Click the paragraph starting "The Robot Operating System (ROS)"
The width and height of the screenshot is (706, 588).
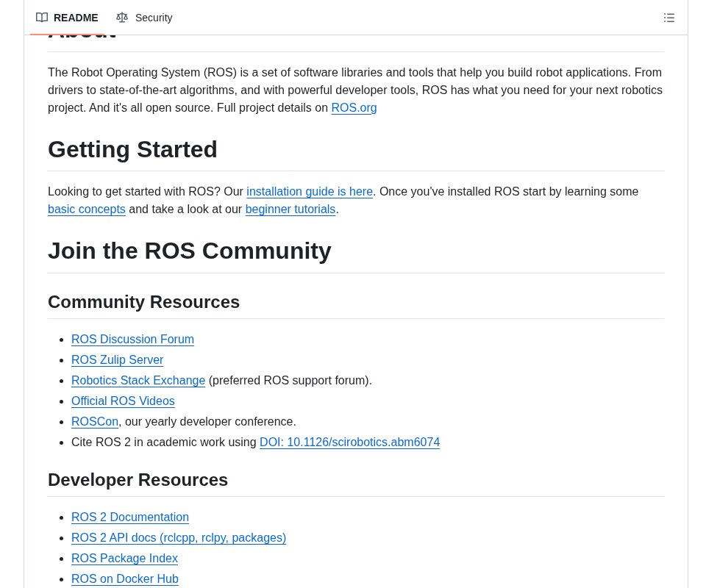tap(356, 90)
